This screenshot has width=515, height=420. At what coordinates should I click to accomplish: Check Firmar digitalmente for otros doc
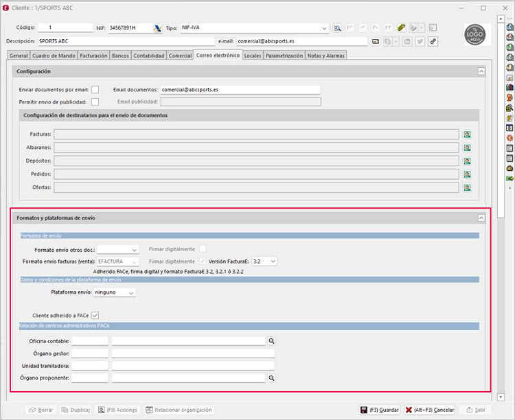pos(203,249)
